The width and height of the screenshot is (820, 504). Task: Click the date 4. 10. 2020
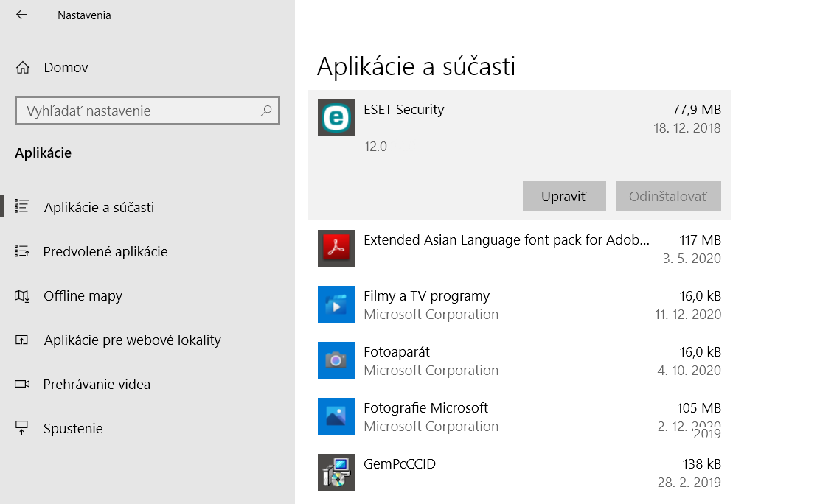pyautogui.click(x=689, y=370)
